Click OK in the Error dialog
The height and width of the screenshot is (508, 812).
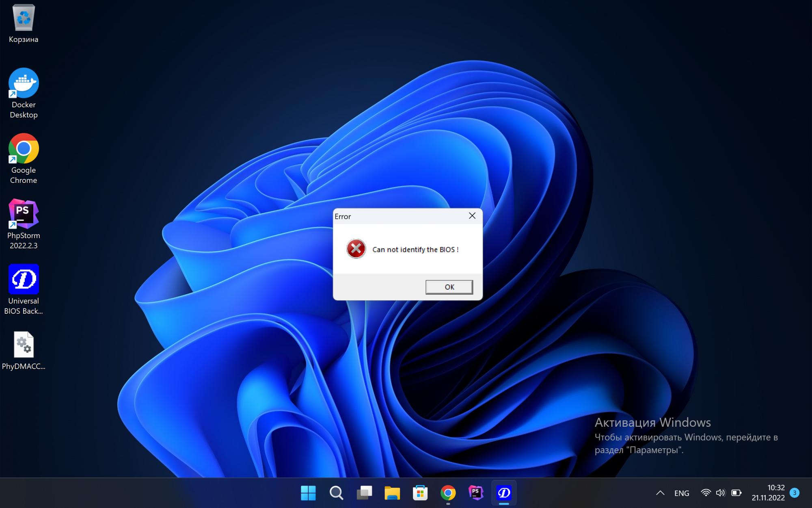click(449, 287)
